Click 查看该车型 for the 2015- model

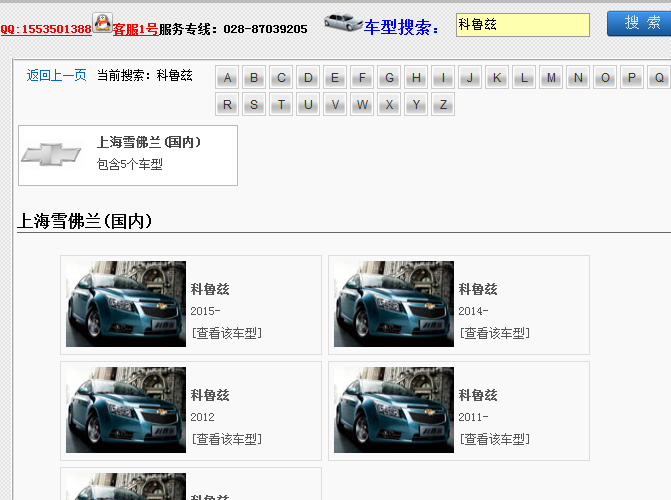point(227,333)
